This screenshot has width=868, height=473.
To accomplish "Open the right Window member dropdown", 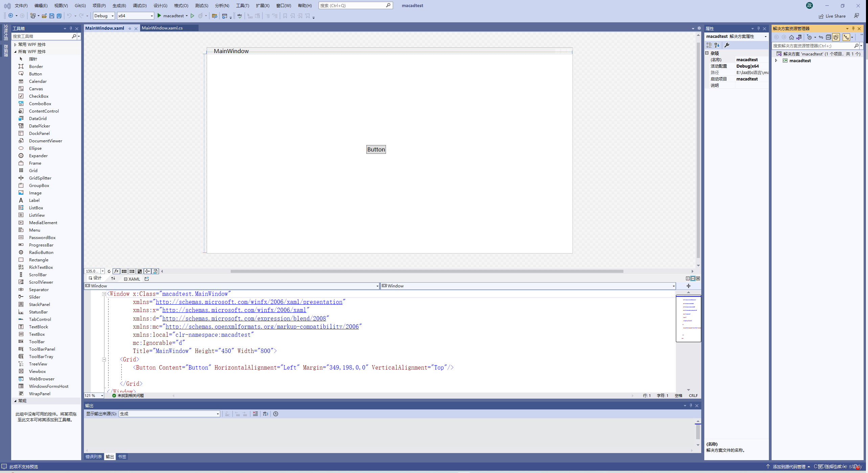I will click(528, 286).
